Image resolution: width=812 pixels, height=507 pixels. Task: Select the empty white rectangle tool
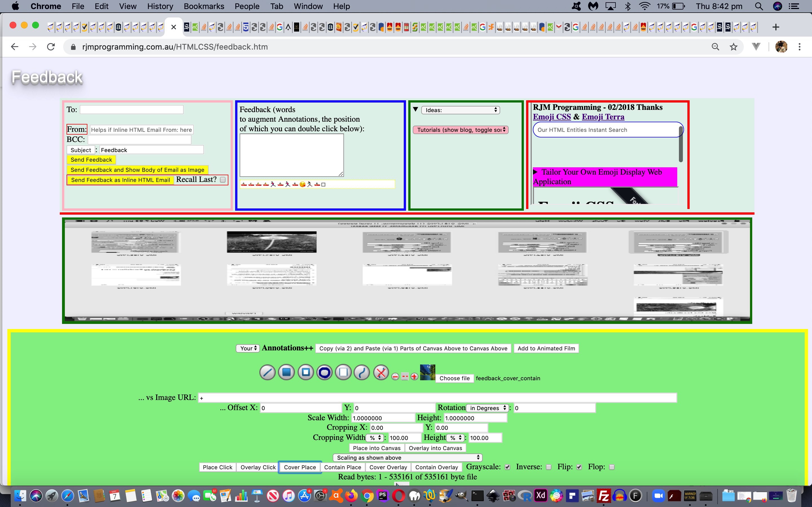tap(343, 372)
